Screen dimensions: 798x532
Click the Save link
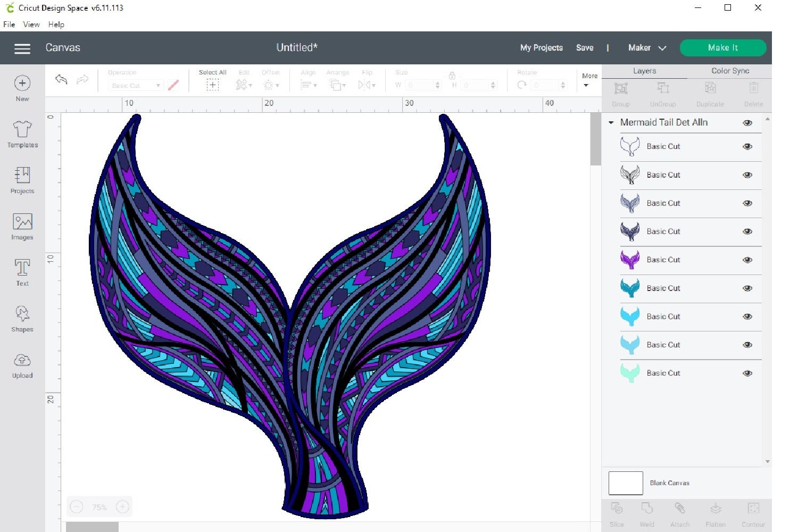(x=585, y=48)
